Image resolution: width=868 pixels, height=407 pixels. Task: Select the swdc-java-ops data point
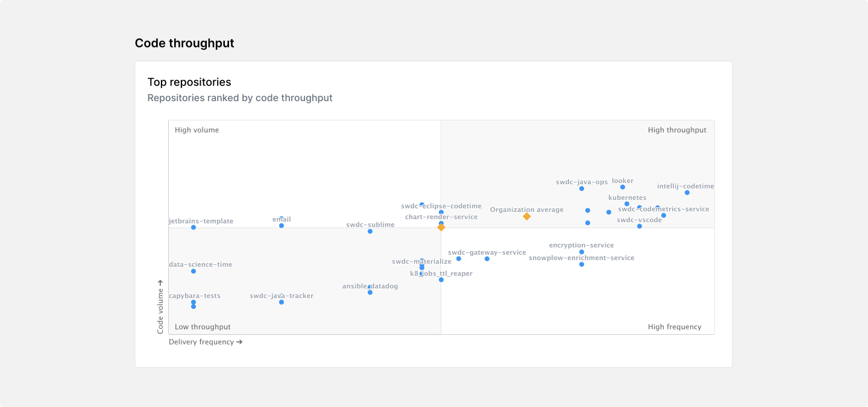pos(582,188)
